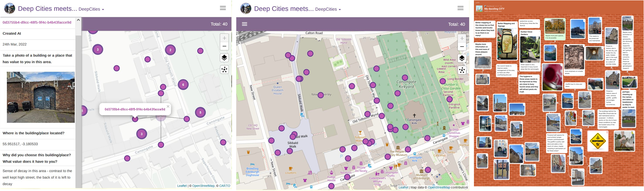This screenshot has width=644, height=191.
Task: Close the map popup on left map
Action: point(168,106)
